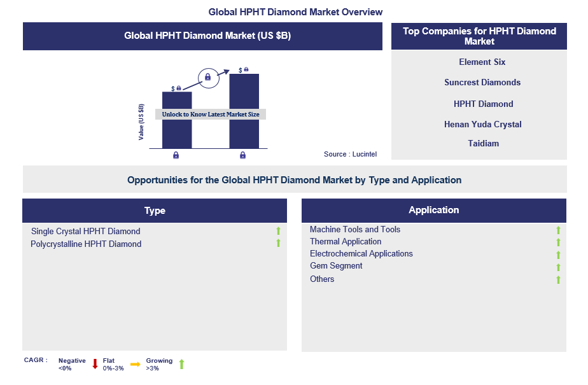Toggle the growth indicator beside Gem Segment

pyautogui.click(x=558, y=266)
